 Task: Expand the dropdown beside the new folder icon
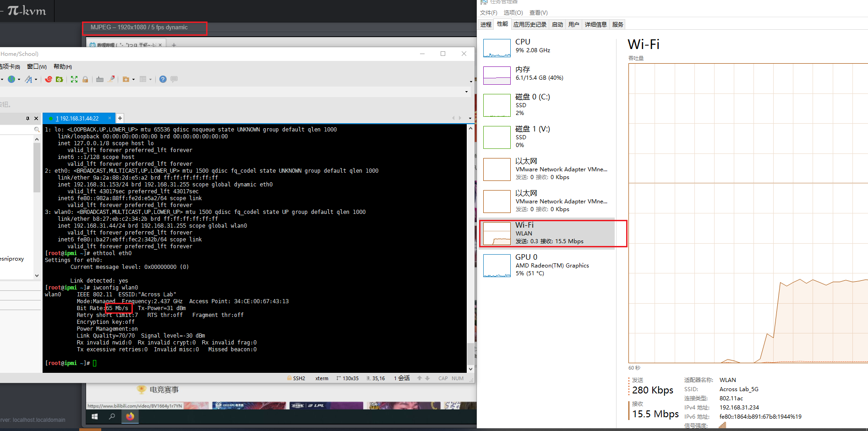[133, 79]
